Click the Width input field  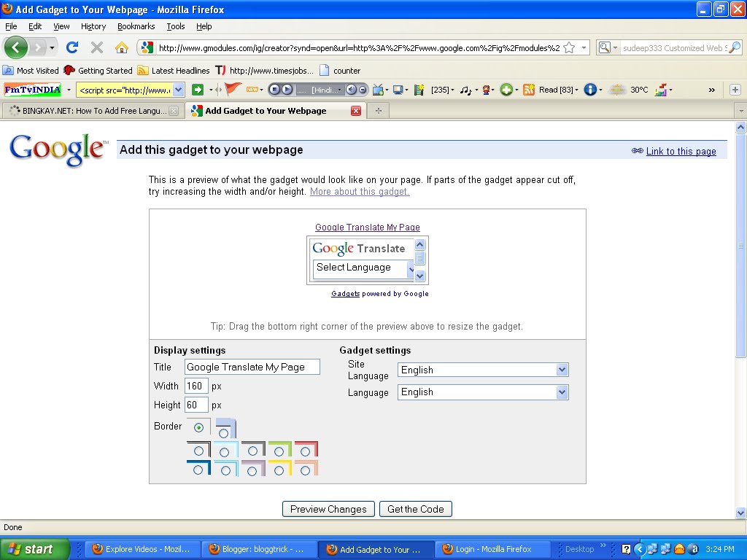pyautogui.click(x=196, y=386)
